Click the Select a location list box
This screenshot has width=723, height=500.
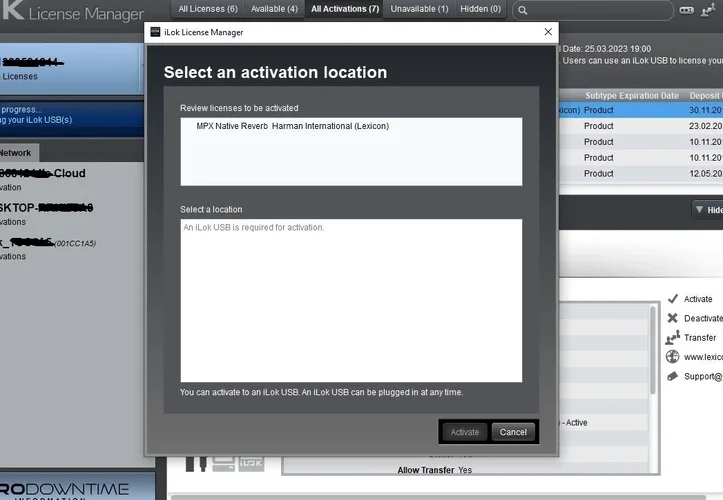click(351, 300)
